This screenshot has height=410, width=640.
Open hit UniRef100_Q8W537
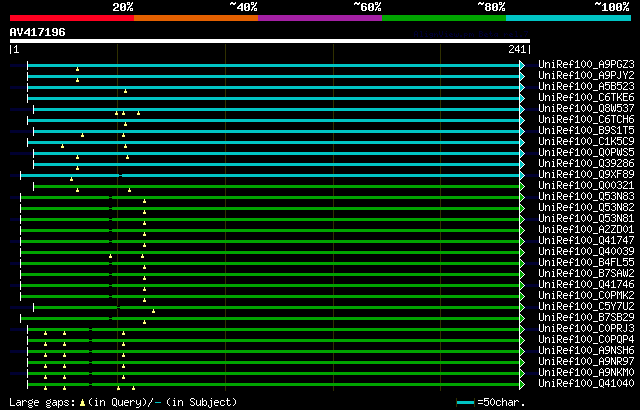tap(586, 109)
